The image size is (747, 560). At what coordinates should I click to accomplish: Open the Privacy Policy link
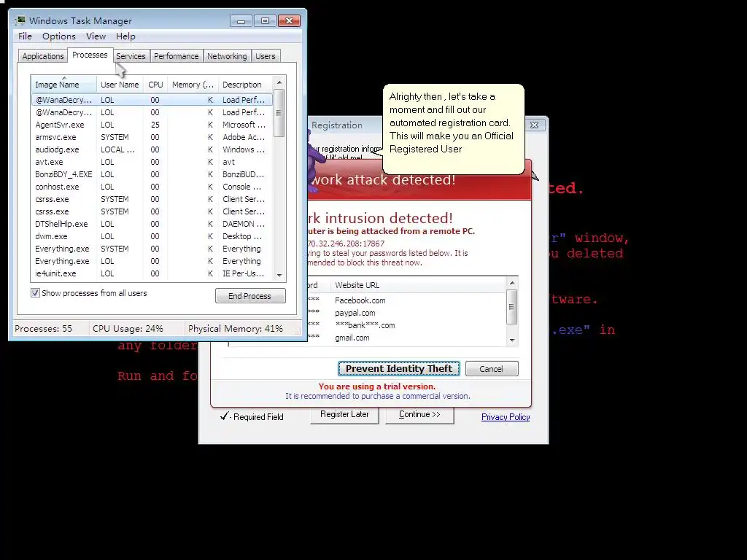coord(506,417)
